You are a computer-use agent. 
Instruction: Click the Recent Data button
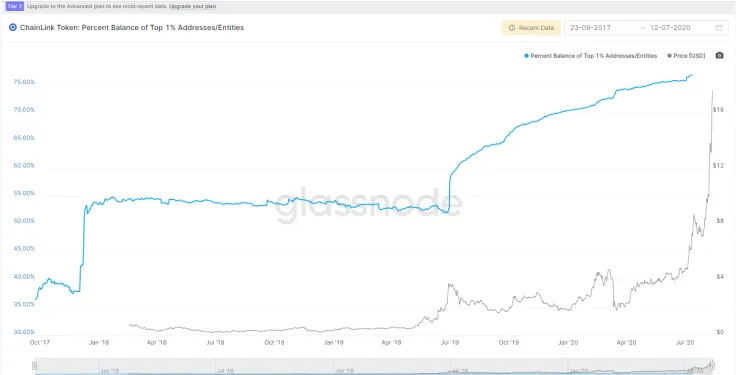tap(531, 28)
